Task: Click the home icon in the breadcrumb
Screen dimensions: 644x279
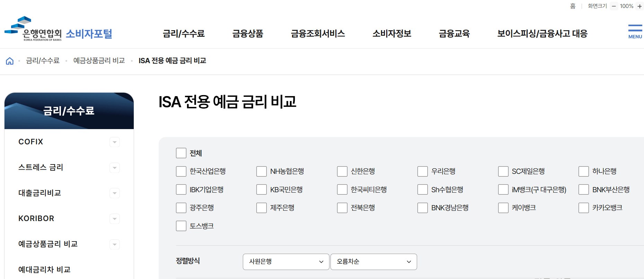Action: (10, 60)
